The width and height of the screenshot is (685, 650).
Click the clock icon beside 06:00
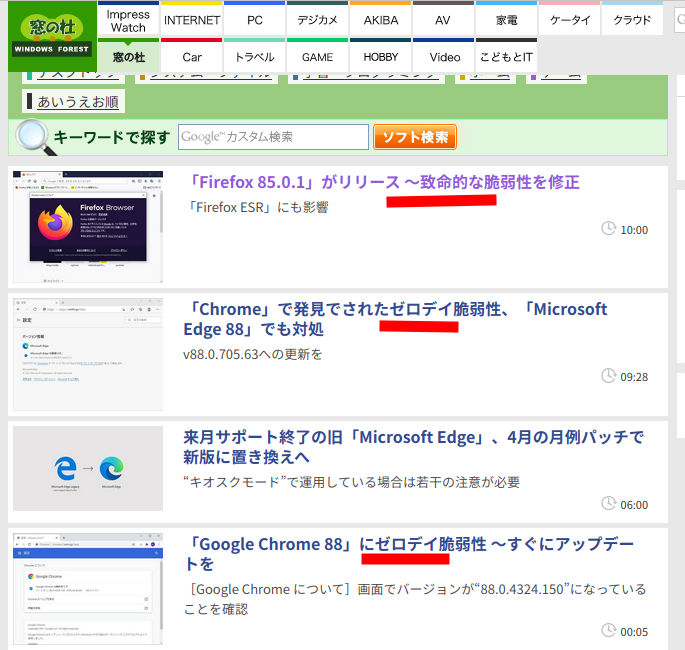608,504
